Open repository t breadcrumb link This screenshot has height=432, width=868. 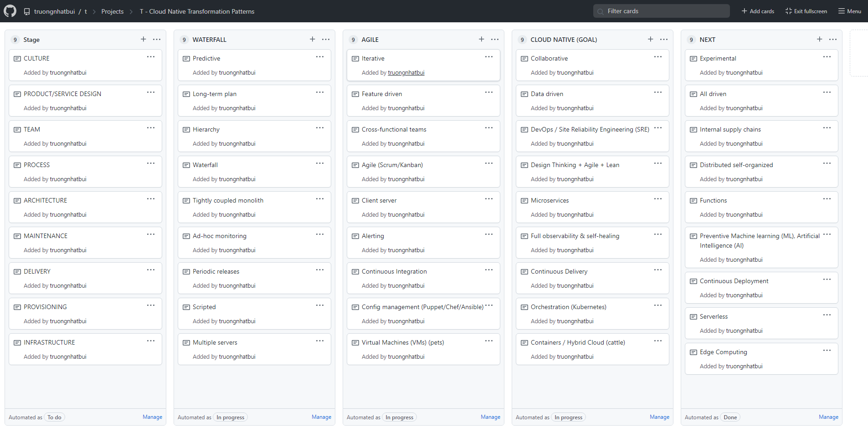(86, 11)
